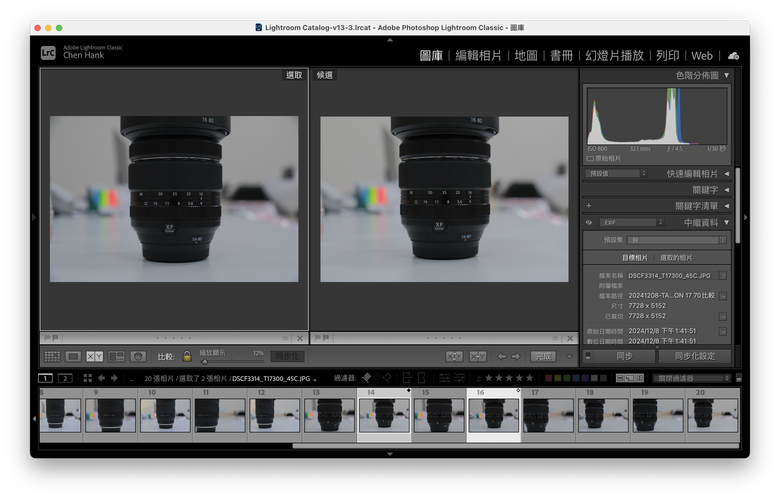Filter by rejected flag icon
The height and width of the screenshot is (498, 780).
coord(387,378)
